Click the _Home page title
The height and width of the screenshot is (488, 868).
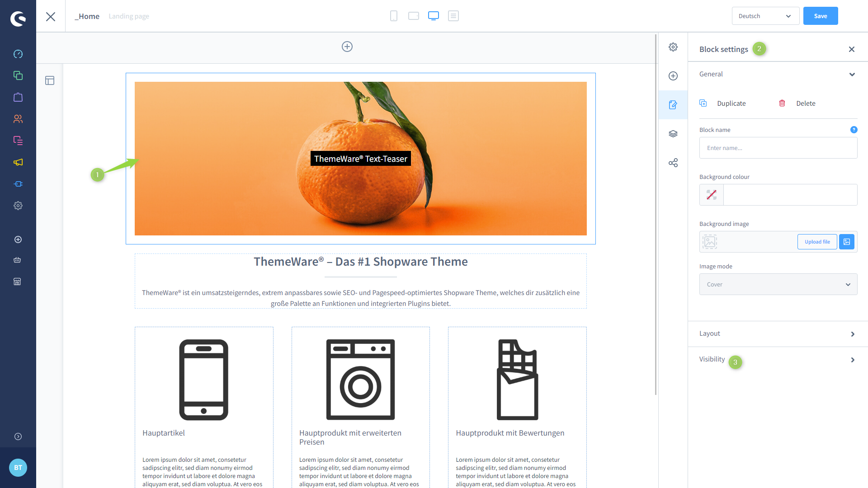87,16
